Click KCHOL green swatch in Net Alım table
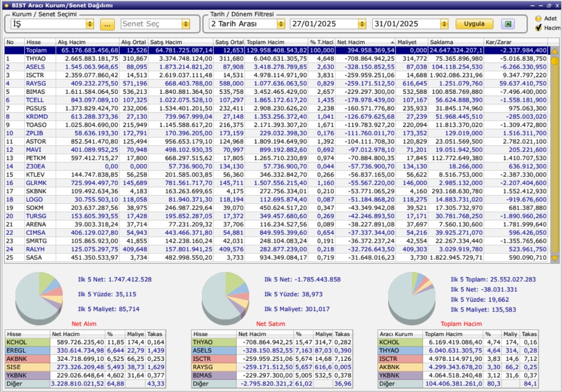562x392 pixels. pyautogui.click(x=27, y=342)
